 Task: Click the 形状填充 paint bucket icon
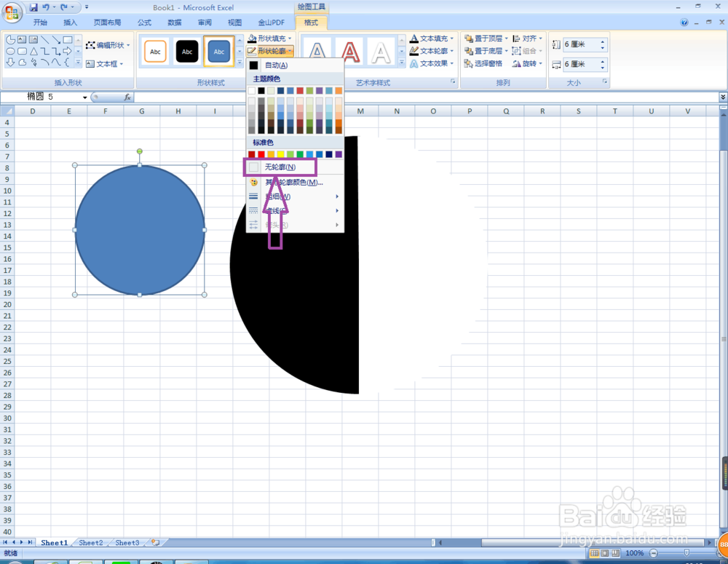click(x=252, y=38)
